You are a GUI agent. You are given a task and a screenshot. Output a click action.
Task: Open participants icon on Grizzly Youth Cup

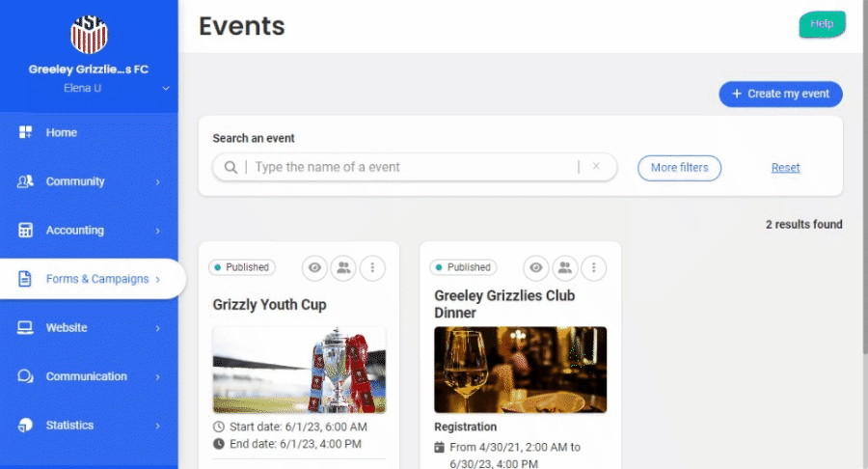343,268
